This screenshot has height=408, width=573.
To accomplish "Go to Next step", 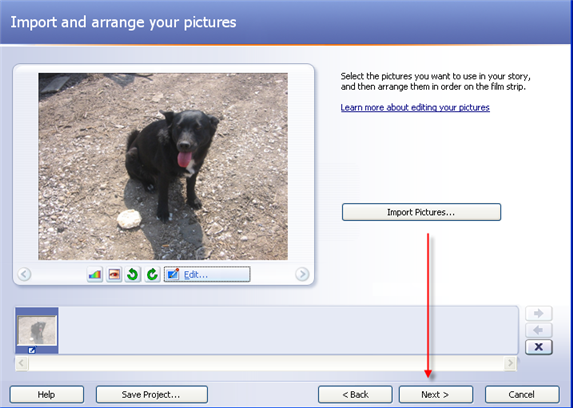I will 436,394.
